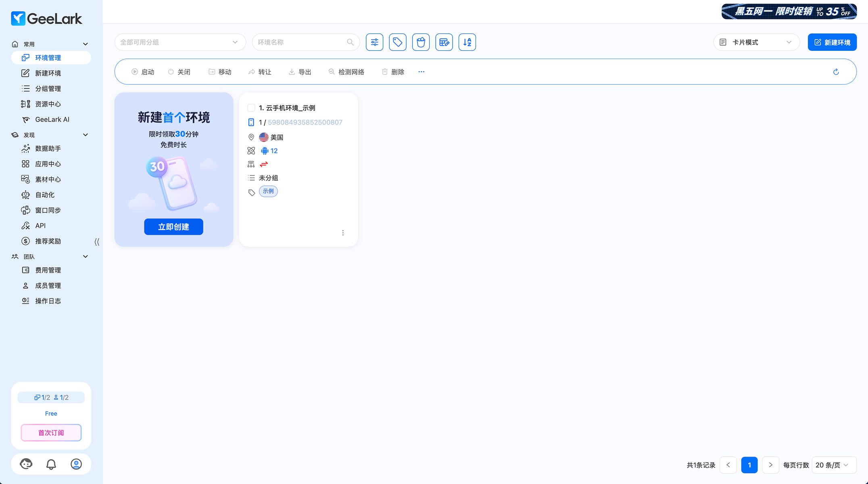Image resolution: width=868 pixels, height=484 pixels.
Task: Open 分组管理 in the sidebar
Action: coord(48,88)
